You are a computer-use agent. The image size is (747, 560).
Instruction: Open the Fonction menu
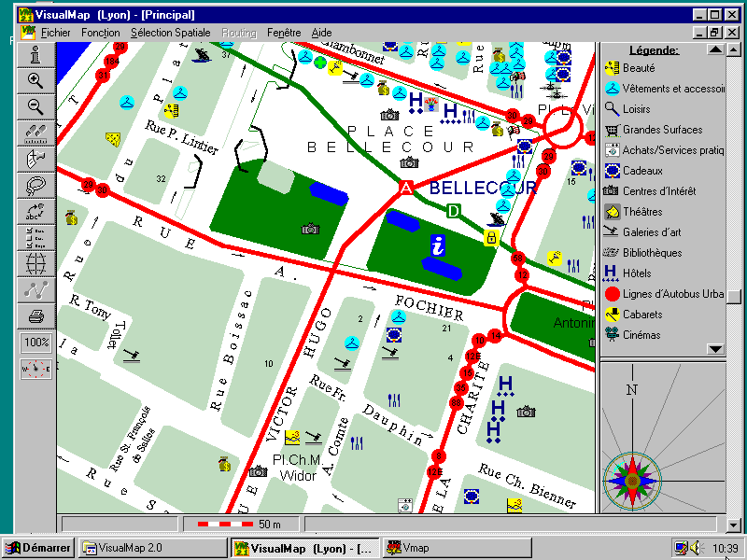point(101,33)
